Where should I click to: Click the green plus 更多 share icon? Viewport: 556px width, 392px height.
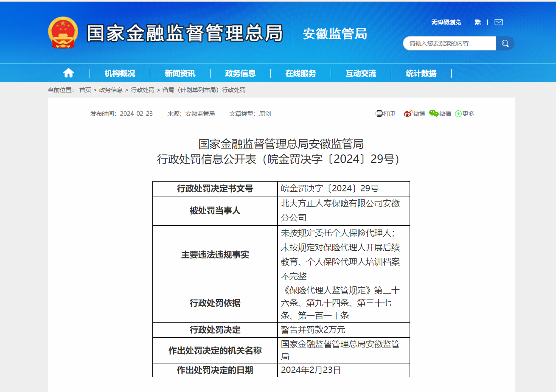(458, 114)
